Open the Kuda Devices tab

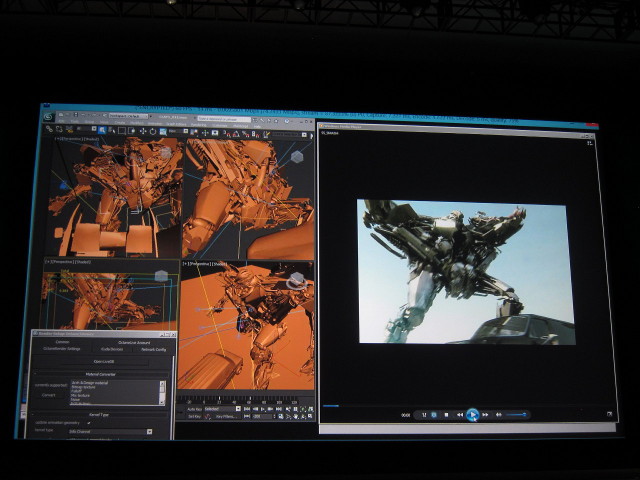tap(112, 349)
